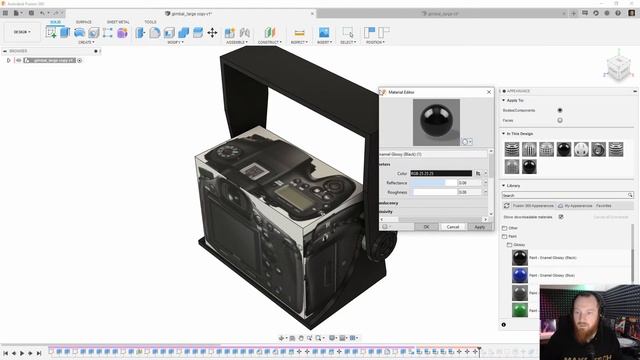The width and height of the screenshot is (640, 360).
Task: Select the Extrude tool
Action: (x=65, y=32)
